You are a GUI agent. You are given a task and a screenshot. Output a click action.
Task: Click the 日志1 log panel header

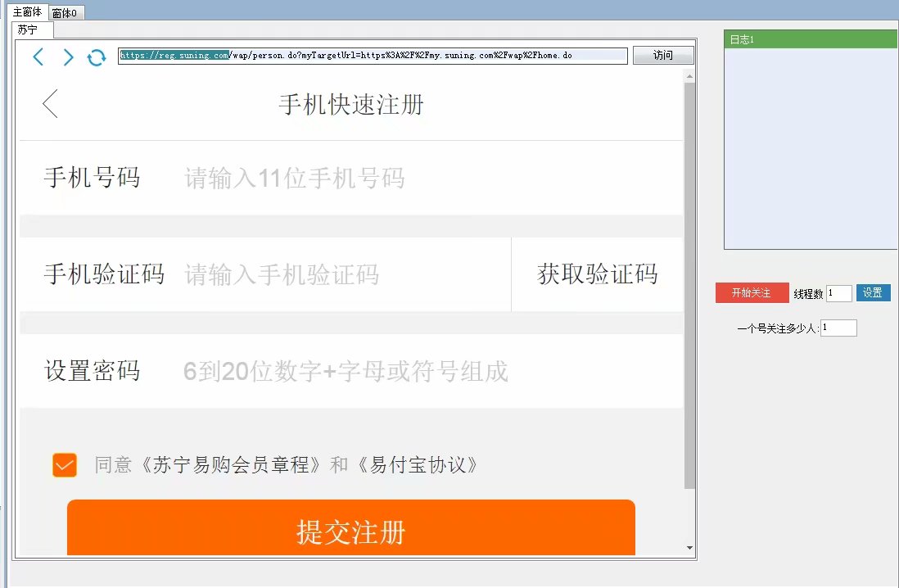pyautogui.click(x=811, y=39)
